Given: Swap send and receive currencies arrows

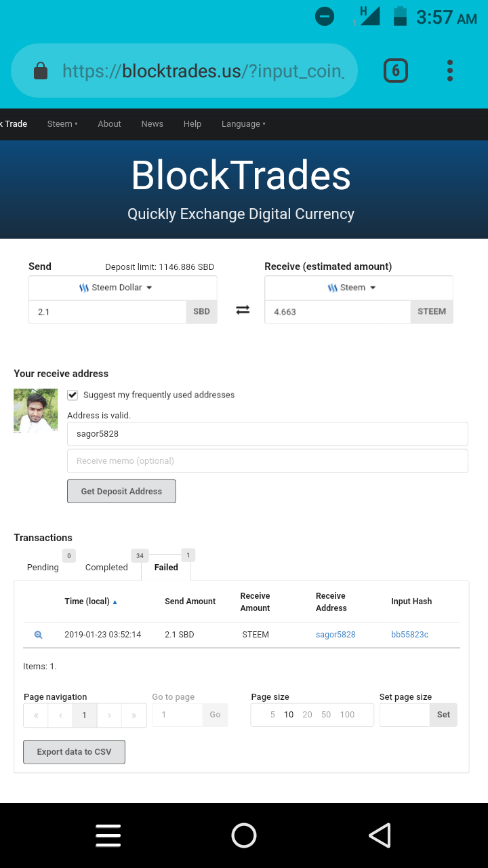Looking at the screenshot, I should [243, 310].
